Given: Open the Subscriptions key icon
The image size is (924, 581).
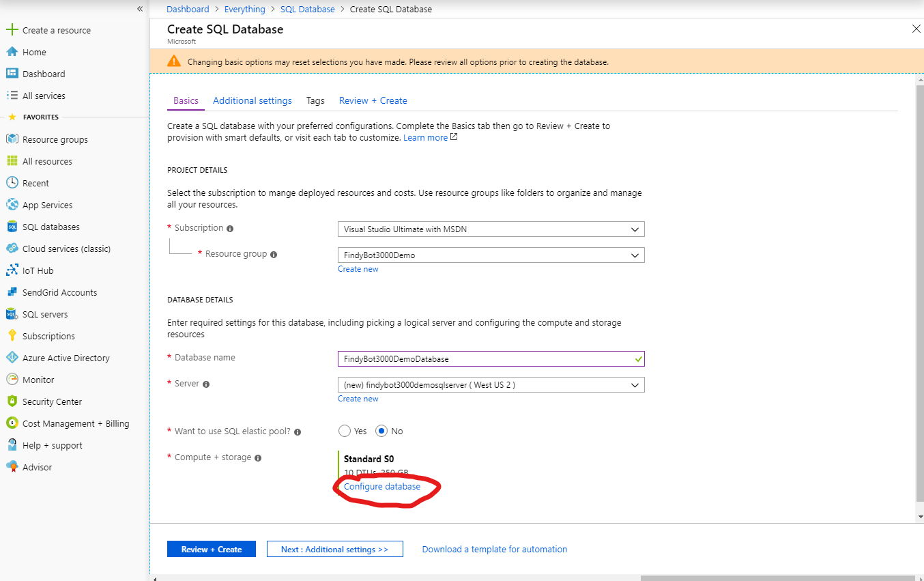Looking at the screenshot, I should coord(12,336).
